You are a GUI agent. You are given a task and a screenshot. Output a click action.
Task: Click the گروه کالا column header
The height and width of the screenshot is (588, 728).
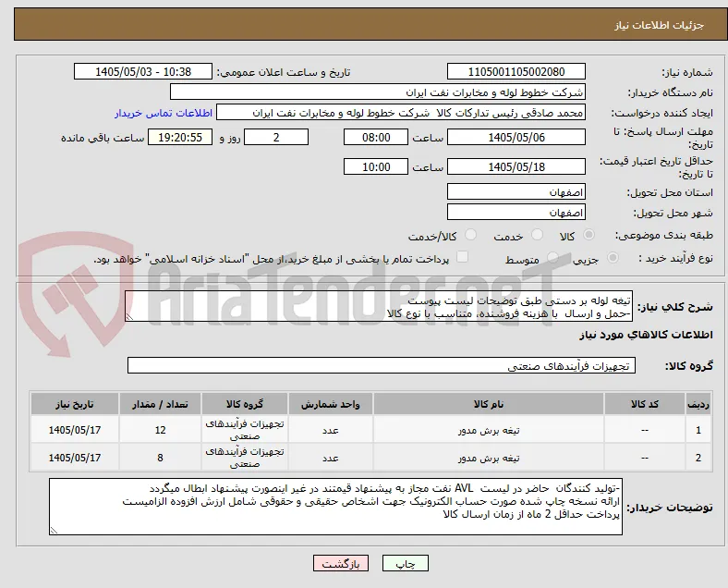[x=245, y=404]
